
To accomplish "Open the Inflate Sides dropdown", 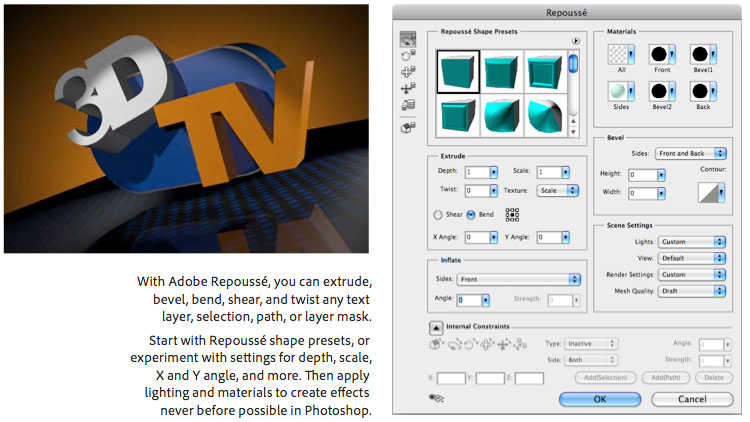I will coord(519,279).
